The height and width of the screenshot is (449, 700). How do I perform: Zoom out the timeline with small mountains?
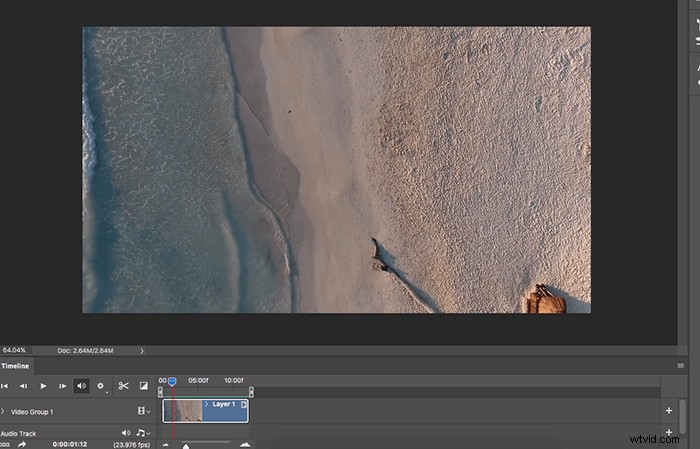click(166, 445)
